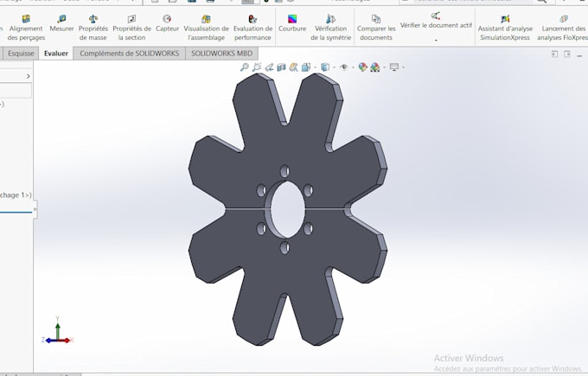Toggle the Section View tool
This screenshot has width=588, height=376.
[281, 67]
